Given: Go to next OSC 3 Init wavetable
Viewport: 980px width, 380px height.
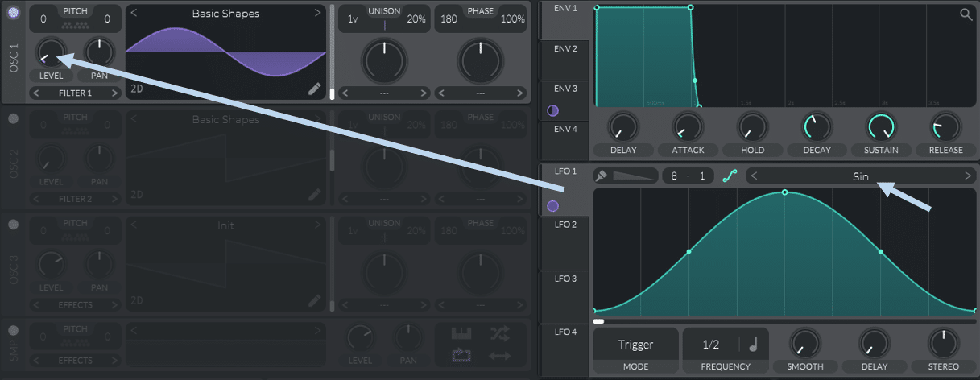Looking at the screenshot, I should [x=319, y=226].
